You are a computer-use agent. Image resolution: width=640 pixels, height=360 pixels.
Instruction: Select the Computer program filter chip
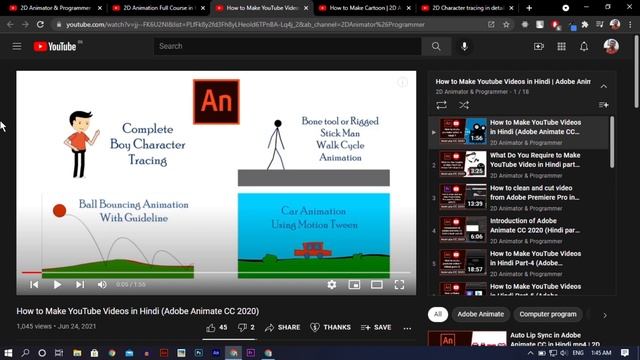548,314
